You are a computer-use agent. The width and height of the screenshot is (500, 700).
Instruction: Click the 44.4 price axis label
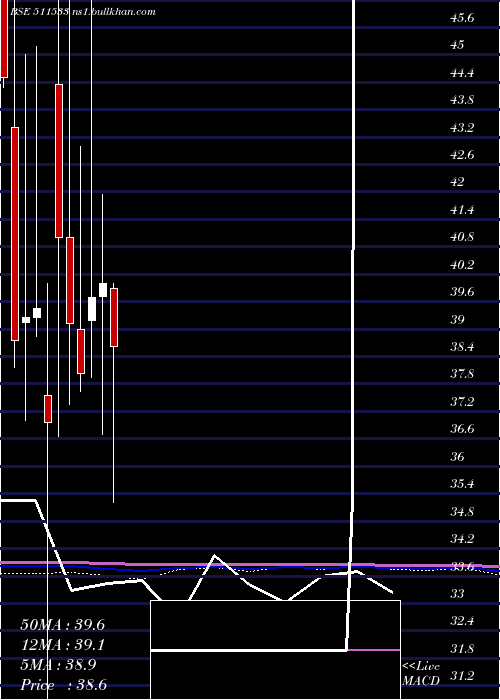(462, 73)
